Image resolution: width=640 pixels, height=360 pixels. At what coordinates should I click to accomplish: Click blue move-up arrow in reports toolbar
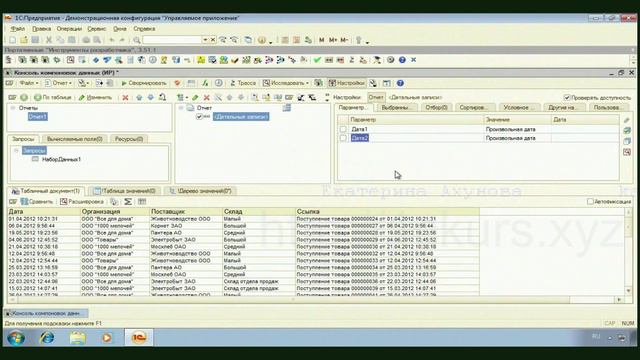point(139,98)
